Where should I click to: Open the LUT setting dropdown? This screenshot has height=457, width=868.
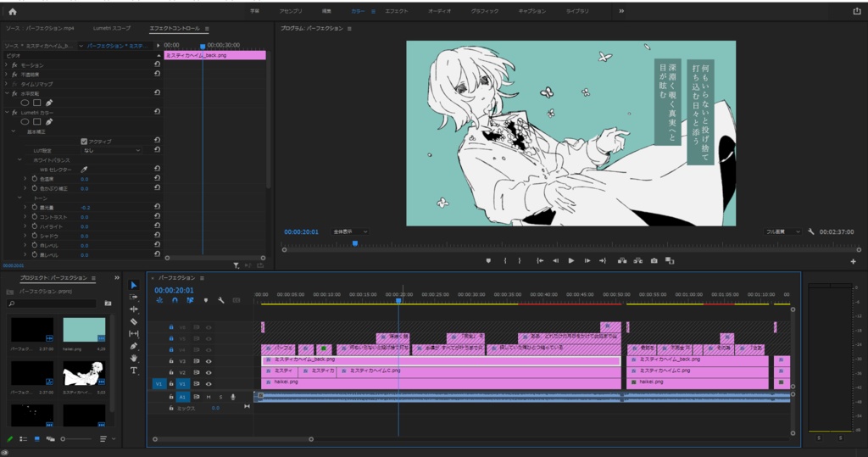click(112, 150)
